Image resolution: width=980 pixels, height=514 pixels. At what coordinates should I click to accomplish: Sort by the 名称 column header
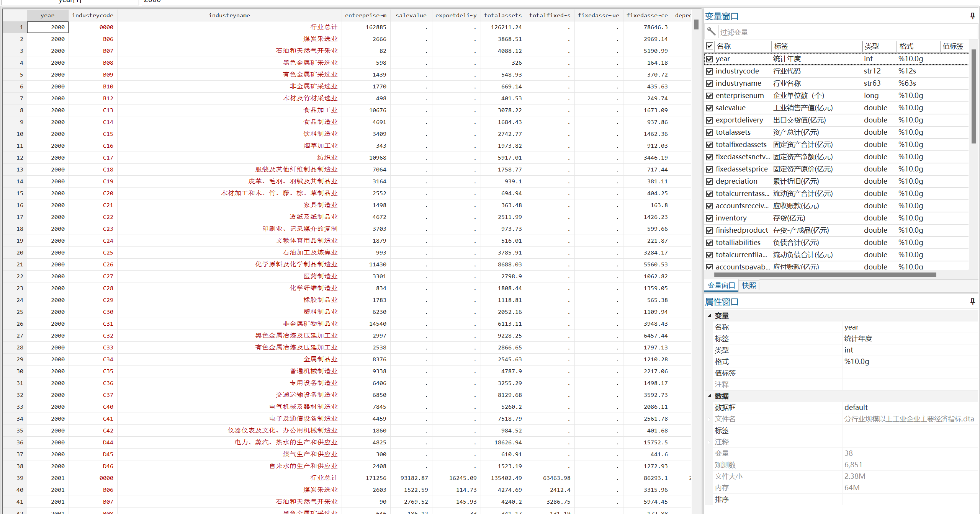[x=724, y=46]
